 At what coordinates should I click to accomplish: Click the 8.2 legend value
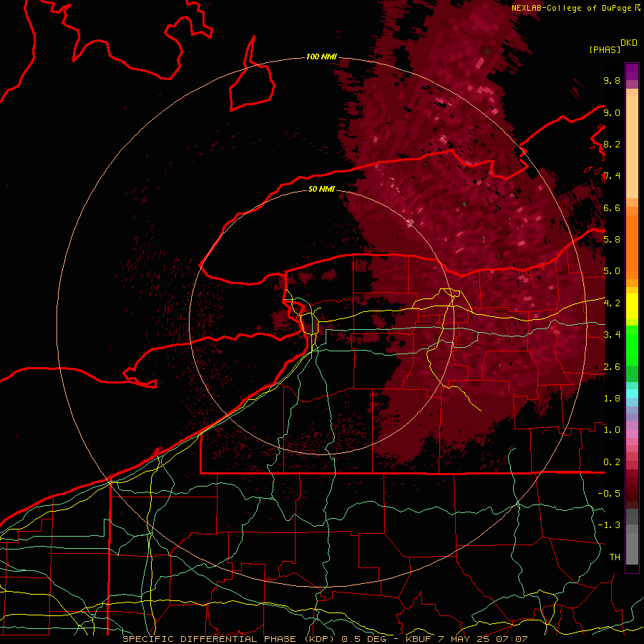[612, 144]
